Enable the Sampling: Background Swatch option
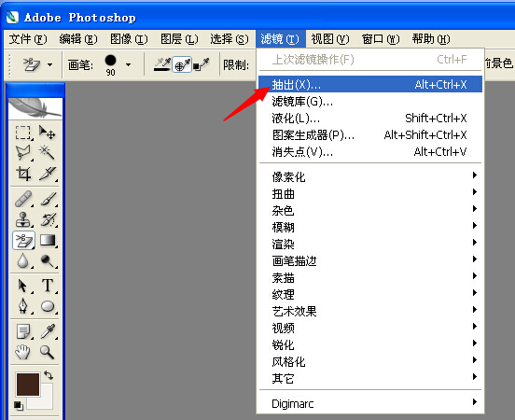The height and width of the screenshot is (420, 515). tap(201, 64)
